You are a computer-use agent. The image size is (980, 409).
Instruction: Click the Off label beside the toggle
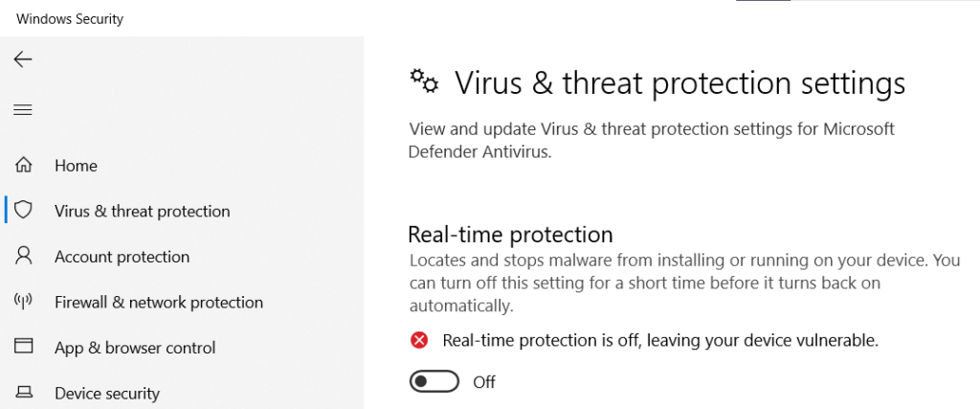click(x=484, y=382)
